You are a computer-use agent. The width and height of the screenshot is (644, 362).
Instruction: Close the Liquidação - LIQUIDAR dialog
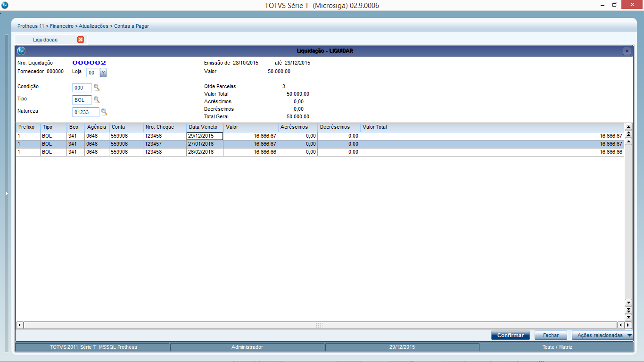tap(627, 51)
